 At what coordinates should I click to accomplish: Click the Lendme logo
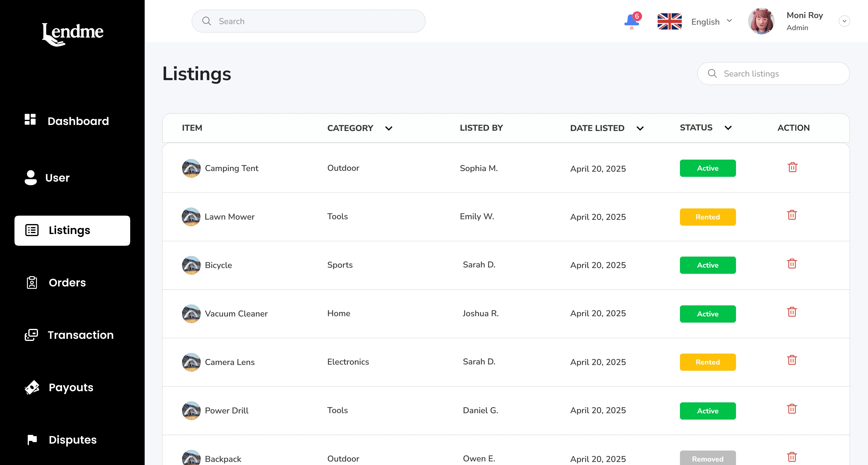(72, 34)
